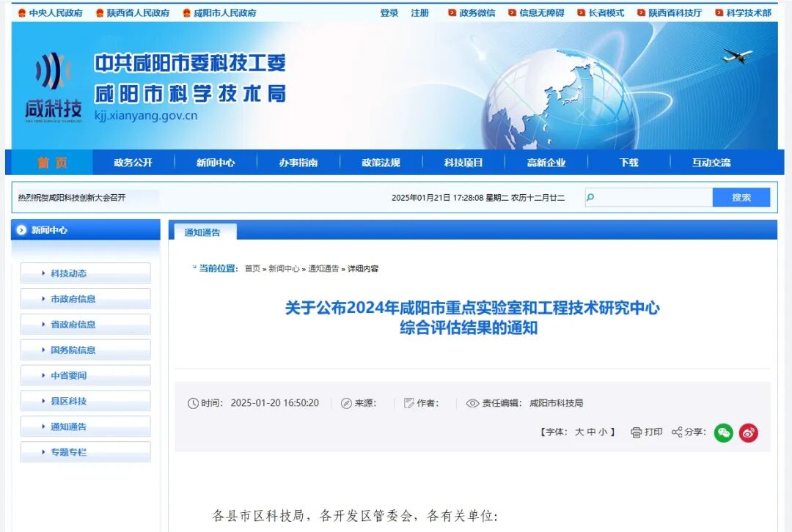
Task: Open 新闻中心 in navigation bar
Action: (x=214, y=162)
